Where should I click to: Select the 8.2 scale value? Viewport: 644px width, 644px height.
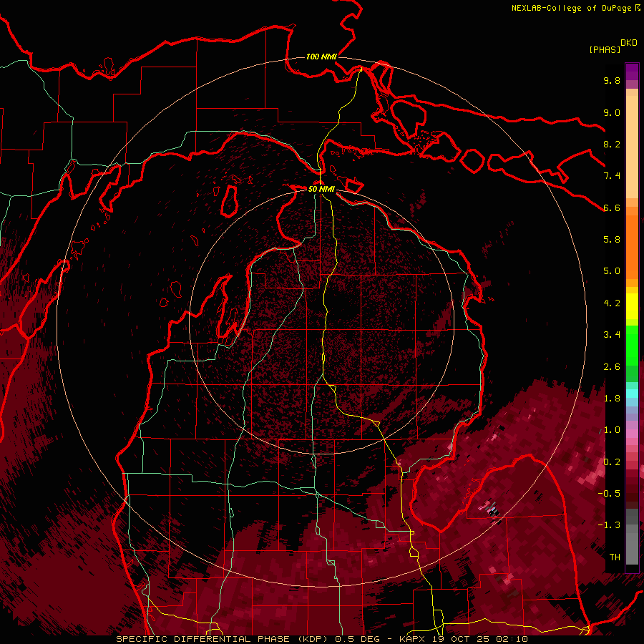pyautogui.click(x=612, y=145)
